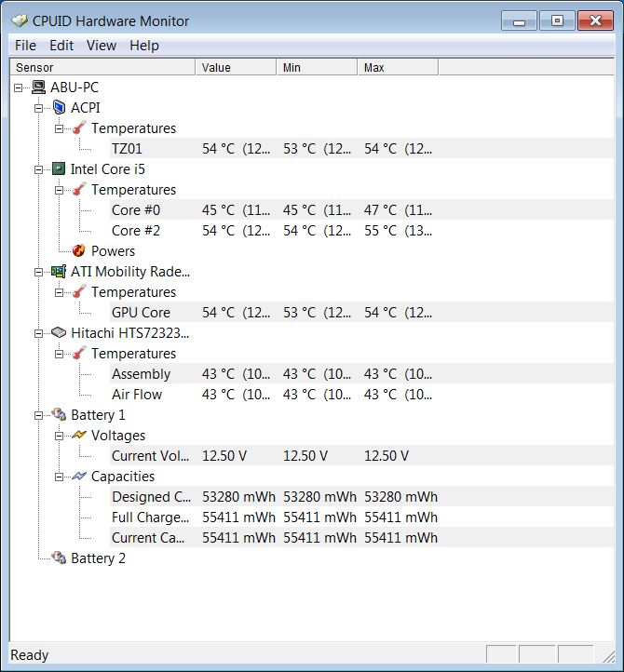The width and height of the screenshot is (624, 672).
Task: Select the Core #0 row
Action: (361, 209)
